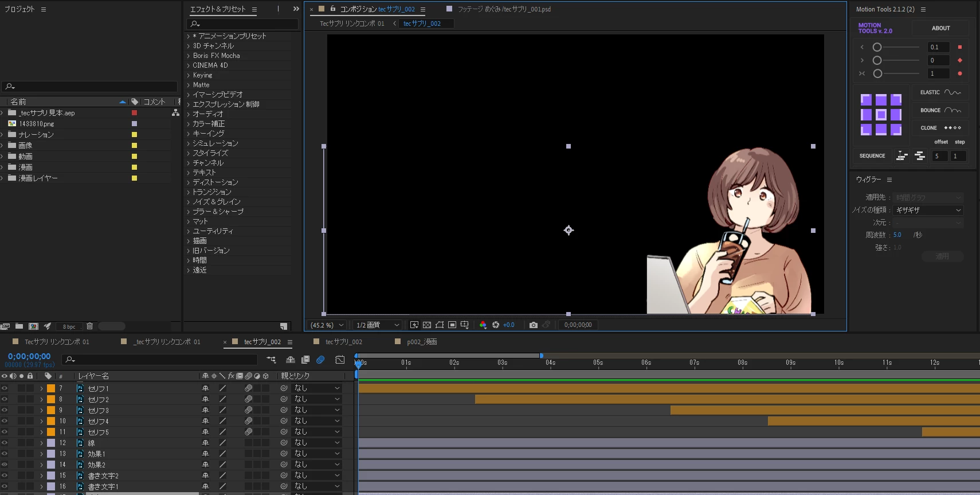Toggle motion blur switch for セリフ4 layer

(249, 421)
